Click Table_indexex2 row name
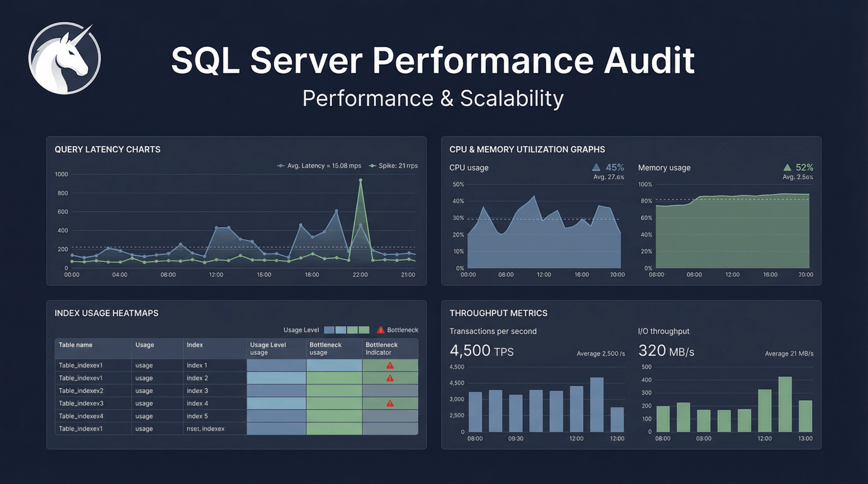 coord(81,391)
